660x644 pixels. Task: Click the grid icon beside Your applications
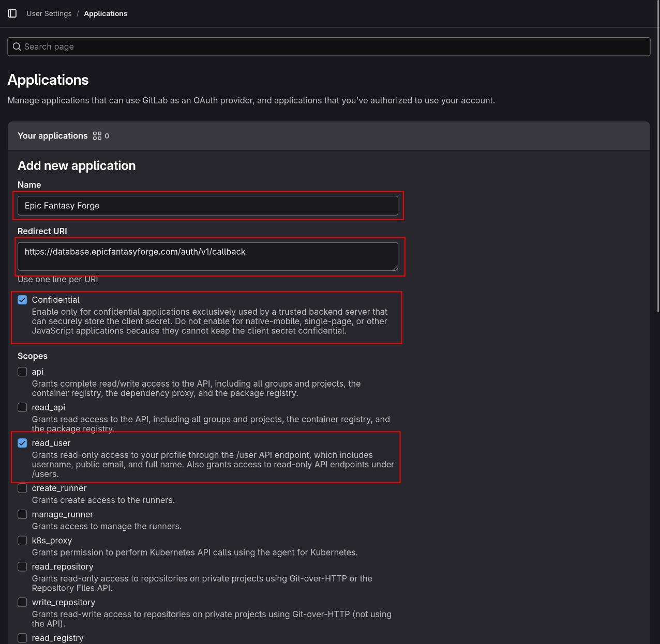tap(96, 135)
